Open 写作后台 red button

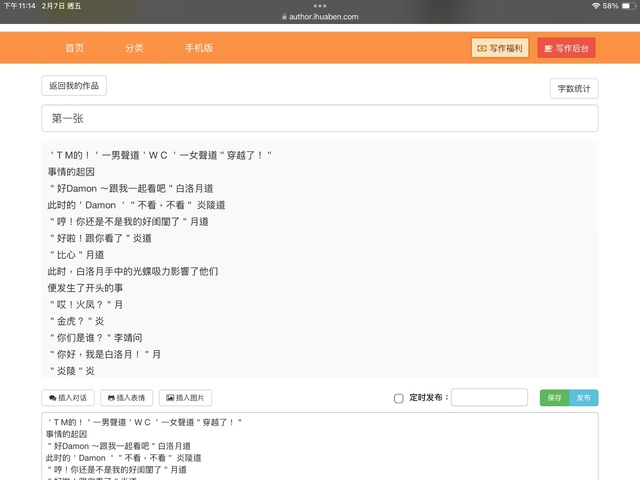click(566, 48)
